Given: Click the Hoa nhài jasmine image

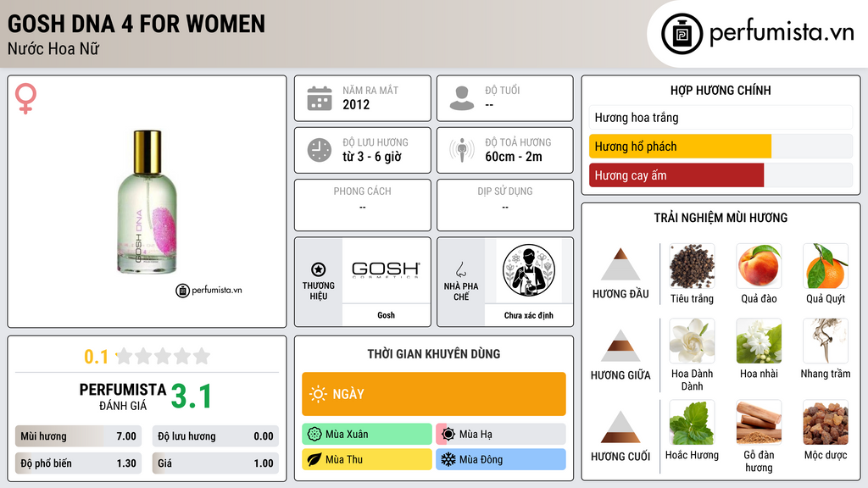Looking at the screenshot, I should [x=759, y=341].
